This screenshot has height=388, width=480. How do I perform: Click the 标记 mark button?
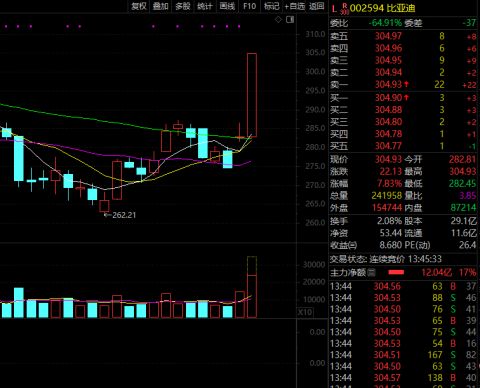tap(271, 6)
